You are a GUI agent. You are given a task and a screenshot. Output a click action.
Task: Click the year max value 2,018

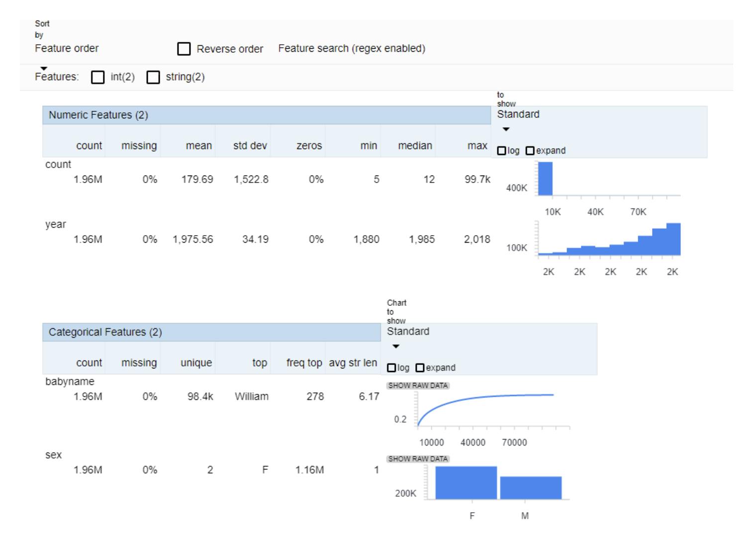(x=477, y=240)
